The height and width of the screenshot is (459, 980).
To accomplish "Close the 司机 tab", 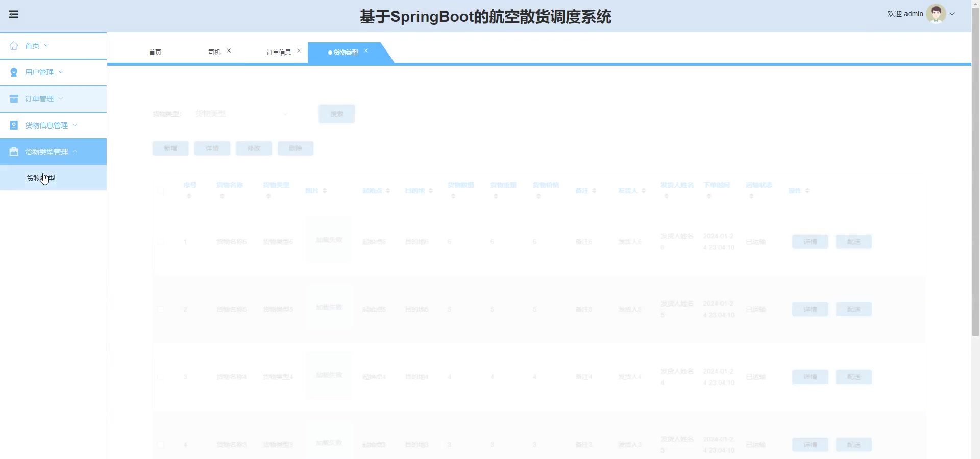I will 229,50.
